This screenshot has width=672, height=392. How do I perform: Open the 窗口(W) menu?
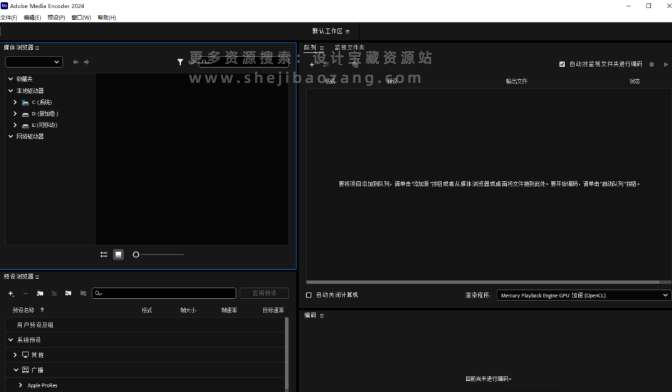tap(81, 18)
